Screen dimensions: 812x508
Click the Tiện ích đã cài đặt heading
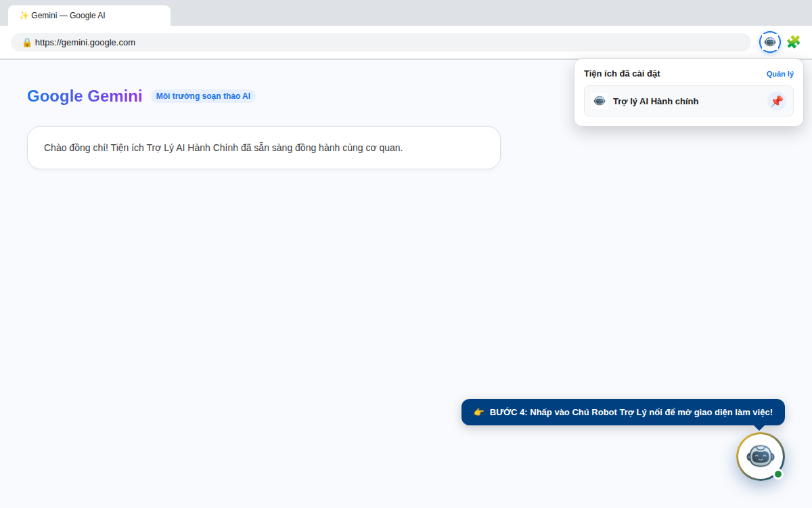coord(622,74)
